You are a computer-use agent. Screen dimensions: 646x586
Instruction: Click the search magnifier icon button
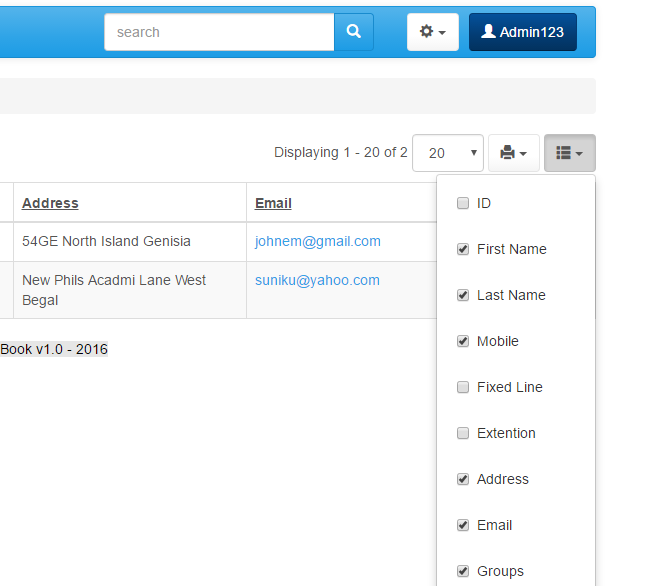pos(353,32)
